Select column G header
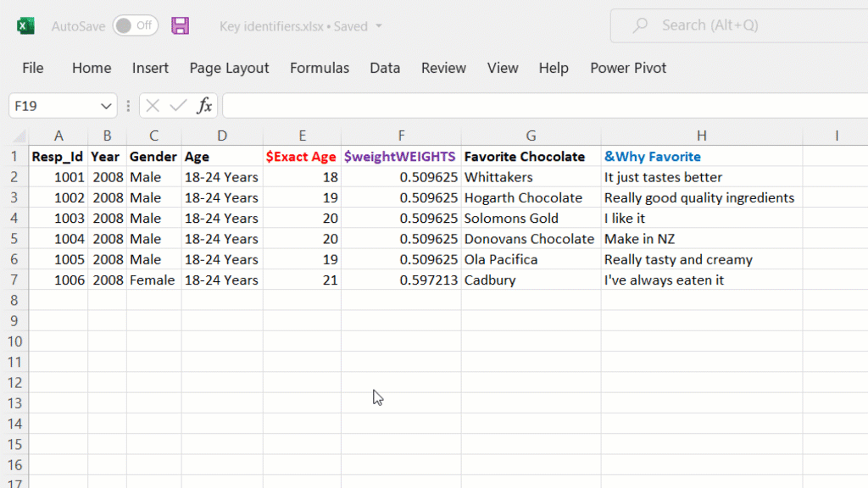Screen dimensions: 868x488 click(531, 136)
